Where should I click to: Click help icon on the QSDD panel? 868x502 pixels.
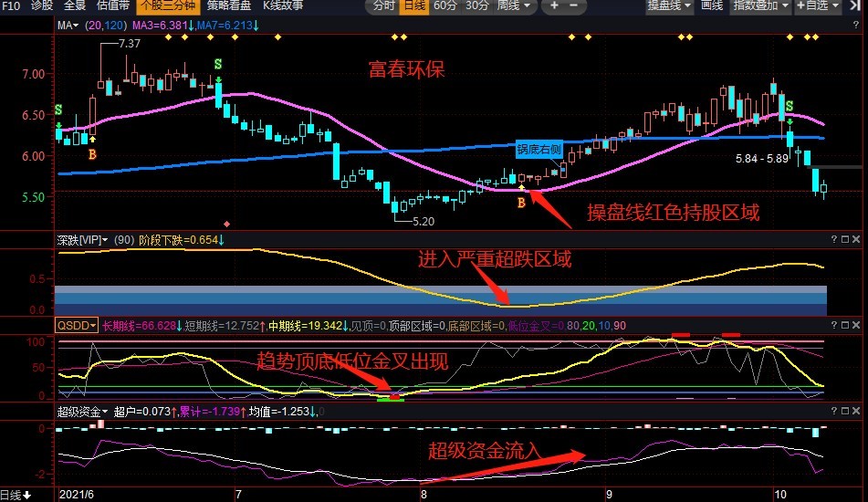[833, 325]
